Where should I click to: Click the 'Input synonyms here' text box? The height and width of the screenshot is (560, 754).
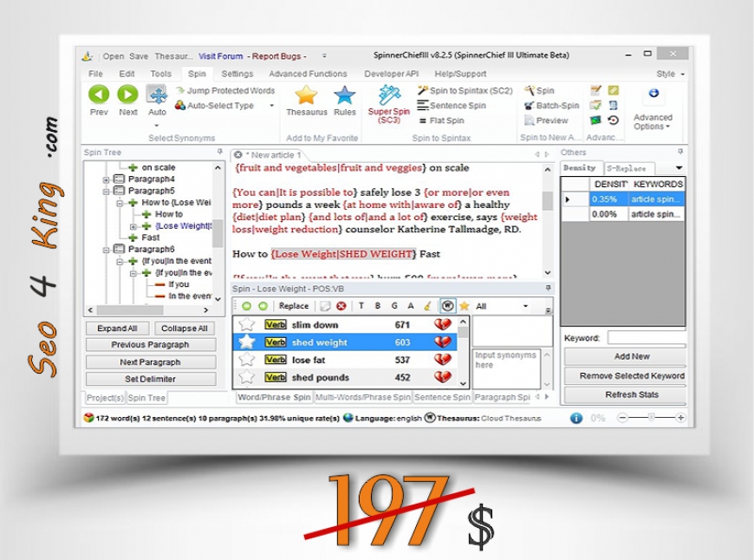click(x=506, y=368)
